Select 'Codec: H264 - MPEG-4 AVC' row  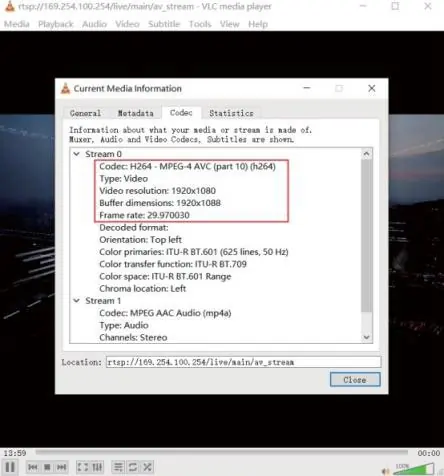click(x=187, y=166)
